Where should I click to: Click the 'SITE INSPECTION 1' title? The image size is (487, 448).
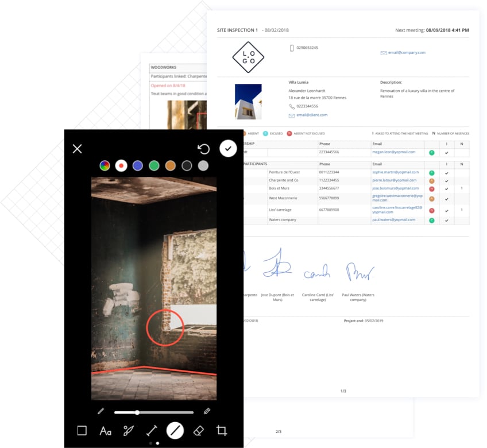[237, 30]
